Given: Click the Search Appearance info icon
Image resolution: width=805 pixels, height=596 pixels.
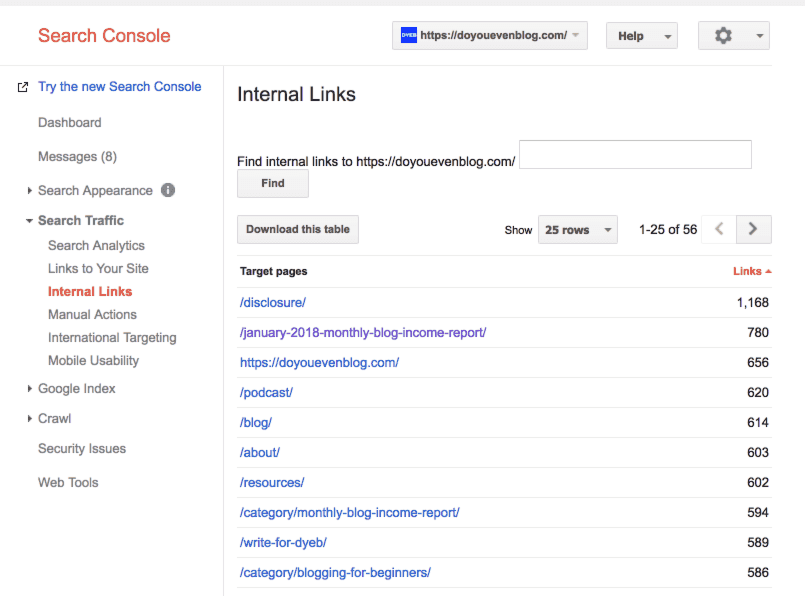Looking at the screenshot, I should tap(168, 190).
